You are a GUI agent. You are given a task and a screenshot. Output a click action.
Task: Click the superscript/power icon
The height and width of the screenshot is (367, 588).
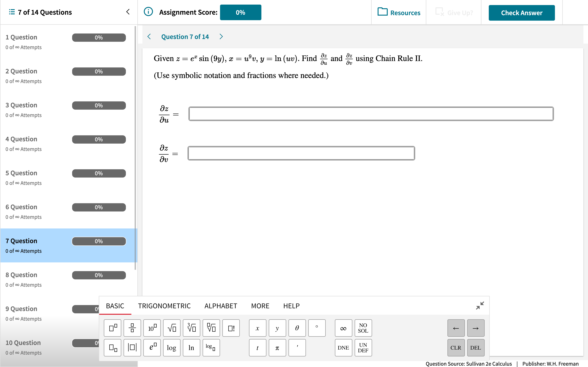pos(112,328)
